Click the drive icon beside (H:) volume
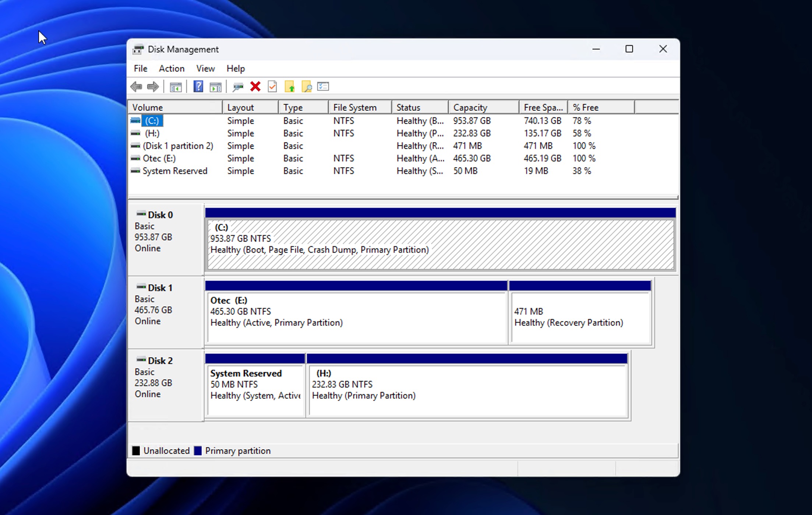This screenshot has height=515, width=812. 135,133
